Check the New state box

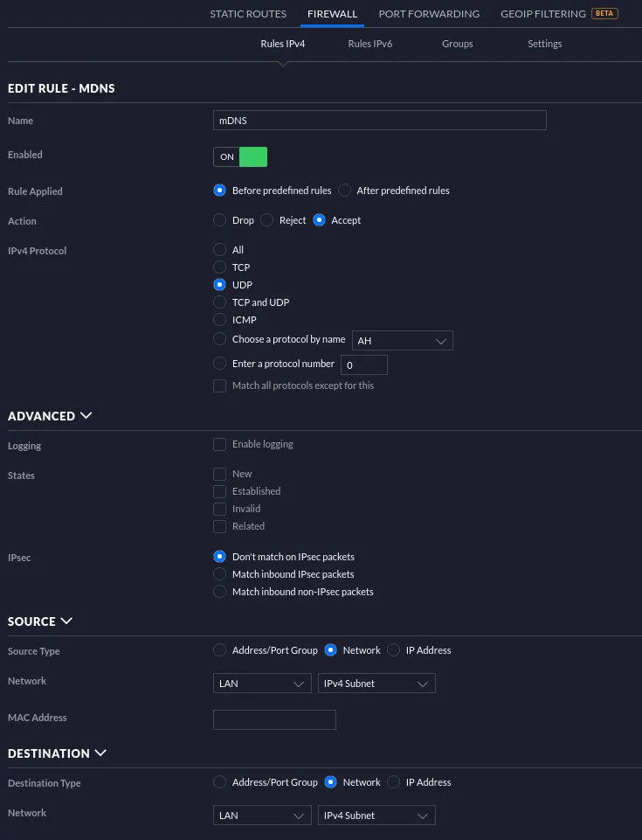(x=219, y=474)
